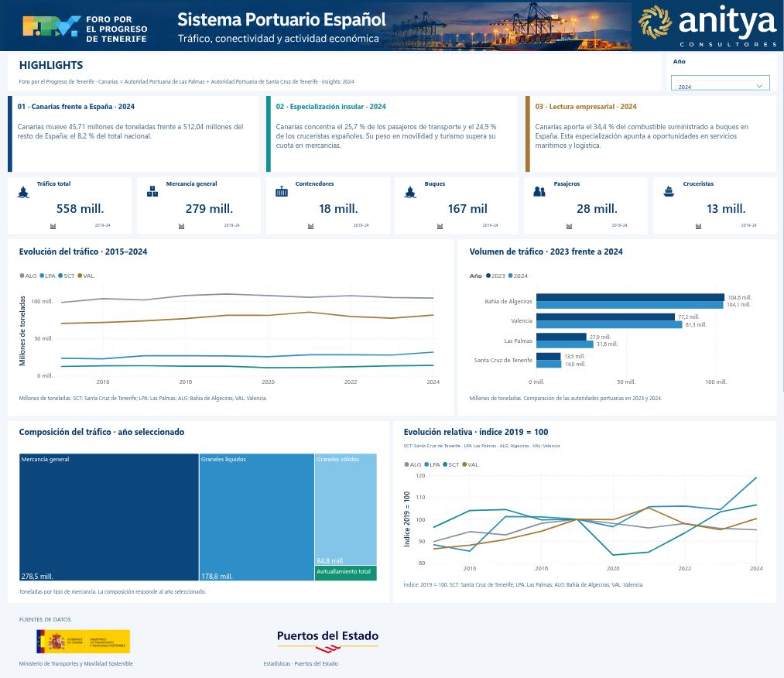Click the vessel icon beside Buques

coord(410,193)
